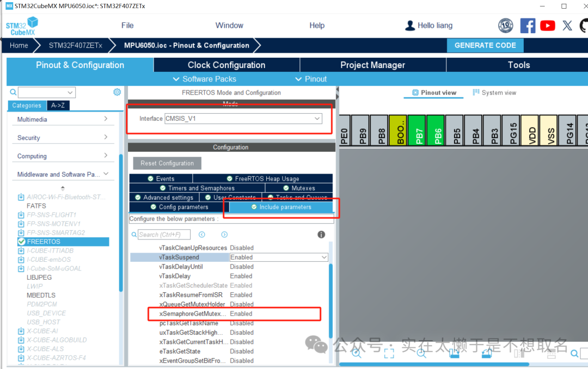
Task: Open the Timers and Semaphores tab
Action: click(x=197, y=188)
